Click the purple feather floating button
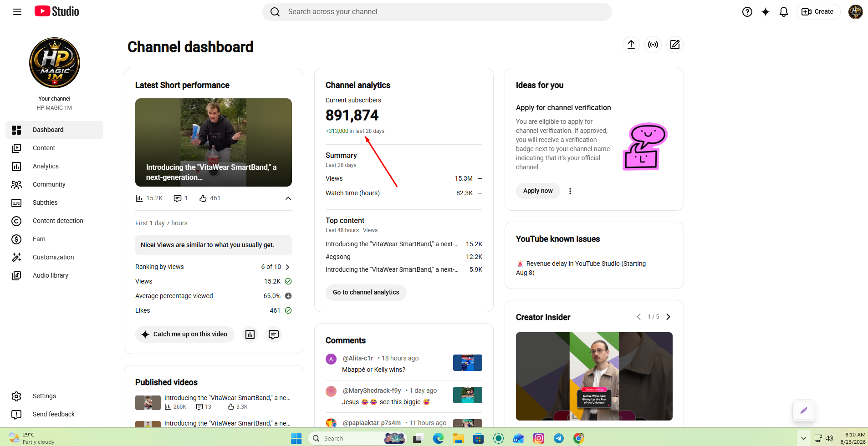Screen dimensions: 868x446 [x=804, y=411]
